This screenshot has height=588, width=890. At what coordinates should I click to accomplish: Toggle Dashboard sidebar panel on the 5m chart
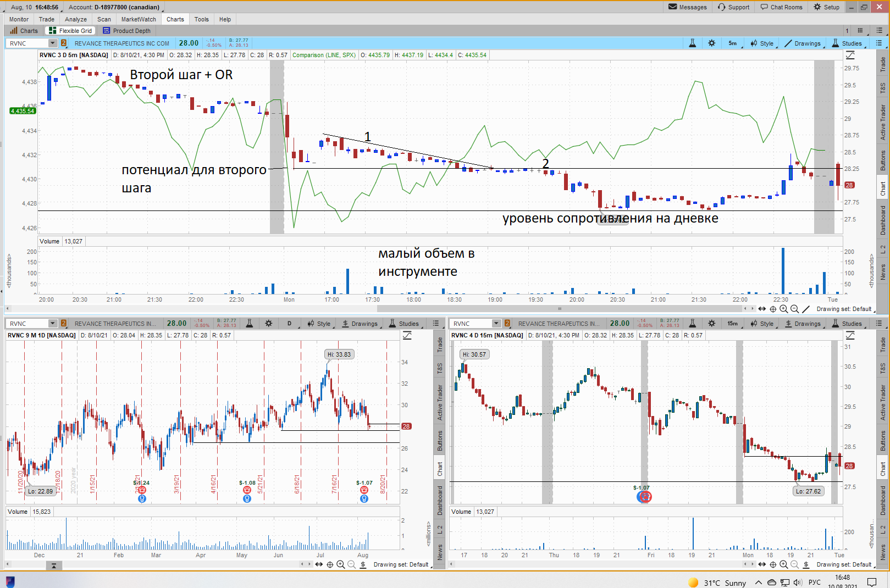883,220
